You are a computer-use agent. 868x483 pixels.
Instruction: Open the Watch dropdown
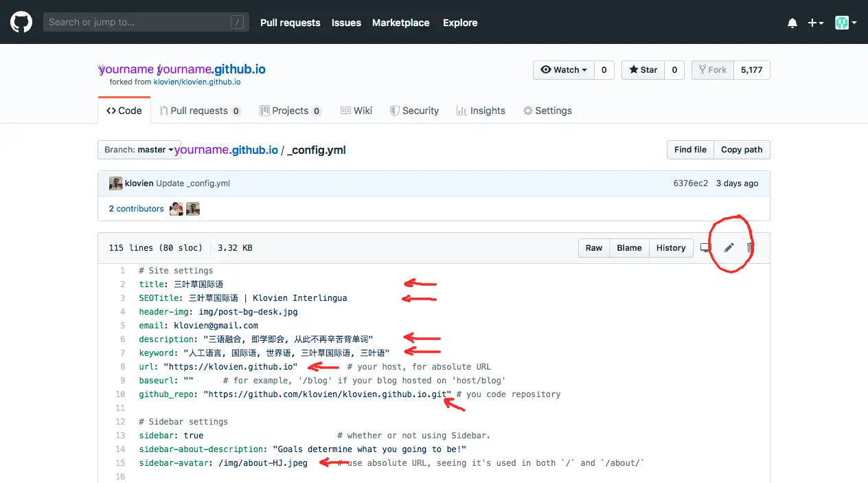tap(563, 70)
